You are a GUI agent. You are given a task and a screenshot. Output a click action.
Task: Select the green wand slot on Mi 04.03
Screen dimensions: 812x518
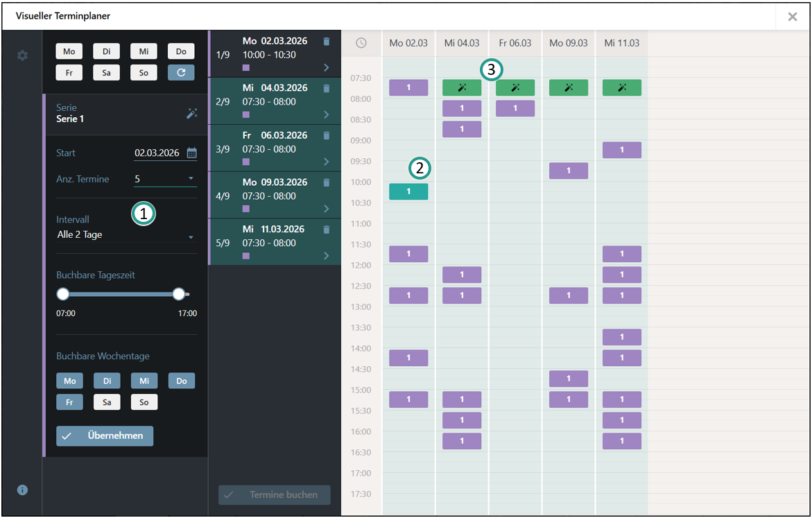(462, 87)
